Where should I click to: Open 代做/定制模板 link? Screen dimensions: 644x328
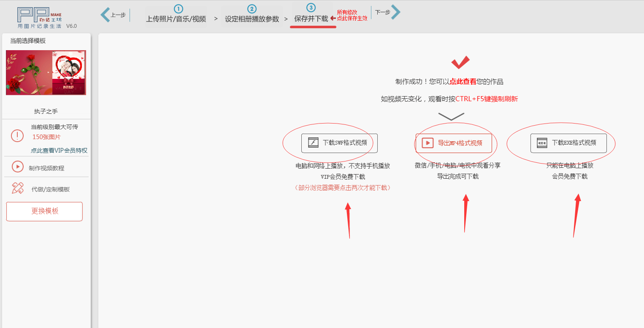(x=51, y=189)
